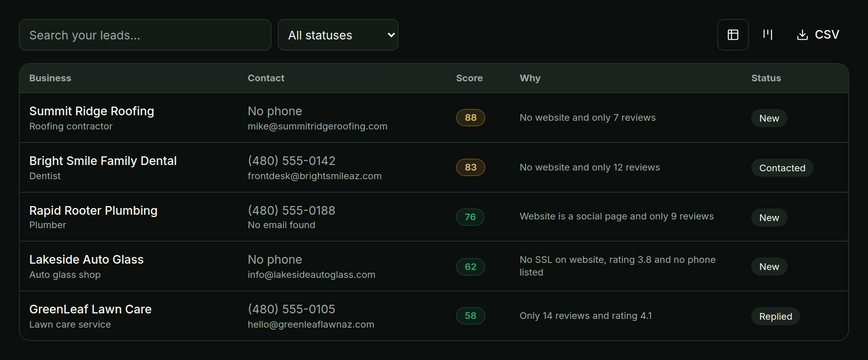Select 'No website and only 12 reviews' text

[x=589, y=167]
